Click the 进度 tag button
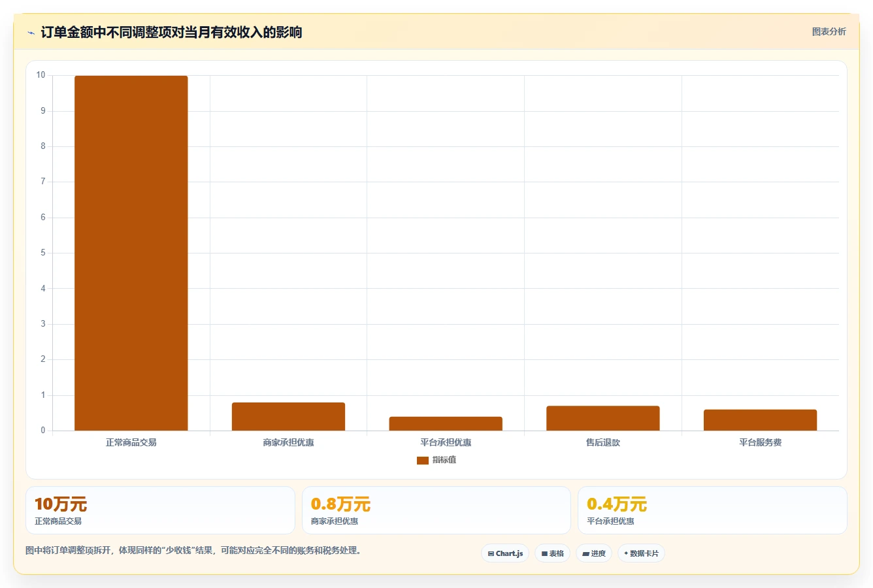873x588 pixels. (x=593, y=553)
